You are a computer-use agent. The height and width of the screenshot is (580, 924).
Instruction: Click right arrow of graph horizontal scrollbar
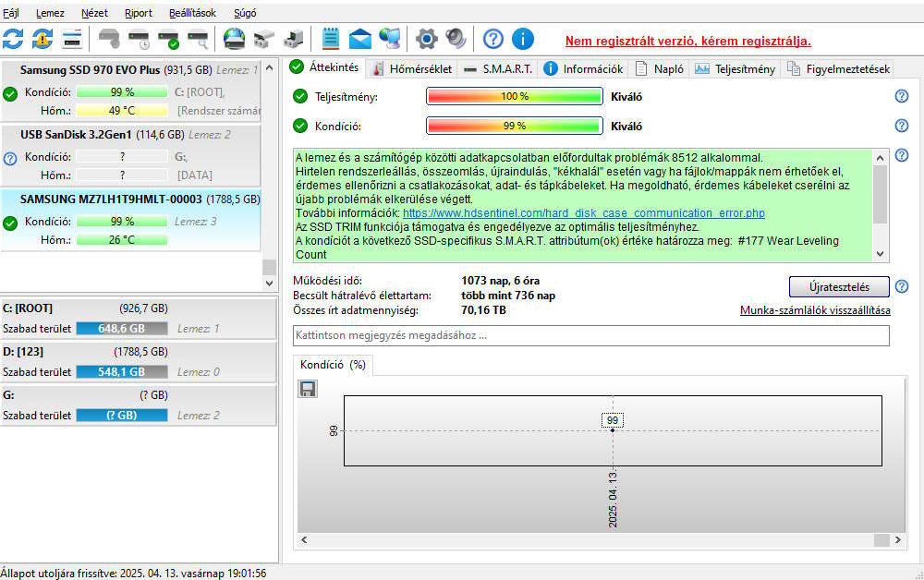pyautogui.click(x=897, y=539)
